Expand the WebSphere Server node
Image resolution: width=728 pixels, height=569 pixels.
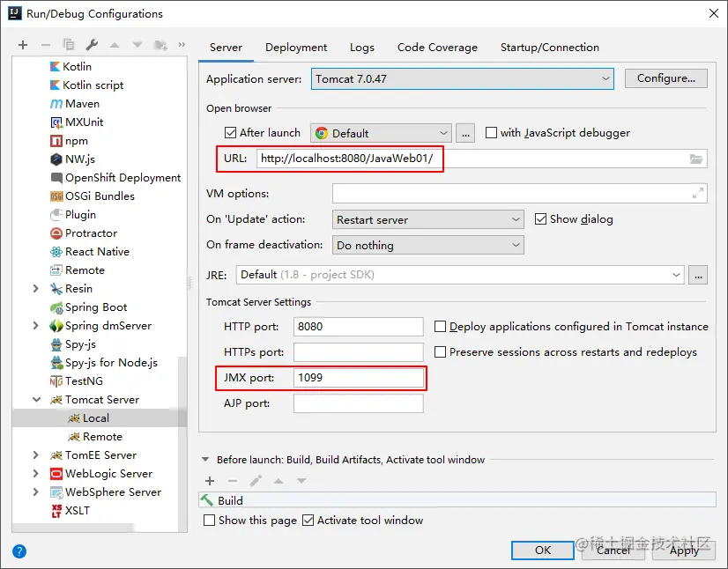[x=36, y=492]
